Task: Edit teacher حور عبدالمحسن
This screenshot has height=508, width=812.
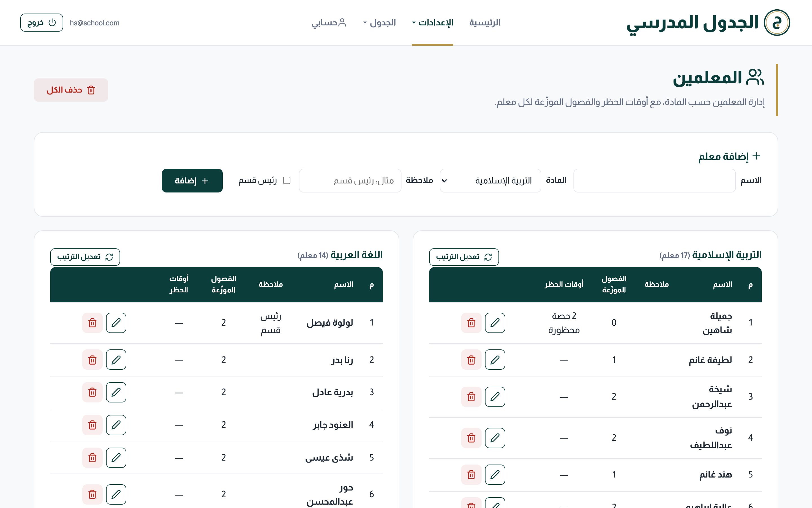Action: tap(116, 494)
